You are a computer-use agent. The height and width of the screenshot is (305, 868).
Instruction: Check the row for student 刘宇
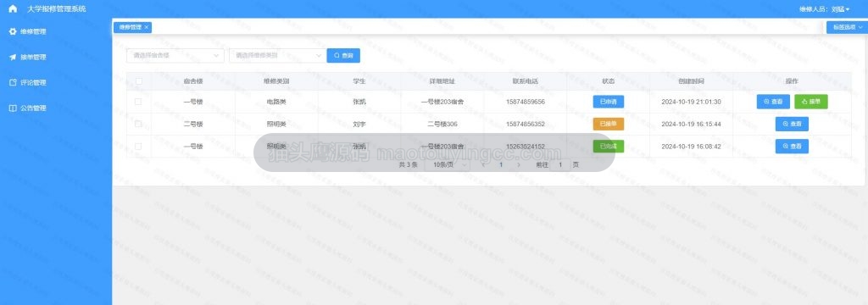138,124
